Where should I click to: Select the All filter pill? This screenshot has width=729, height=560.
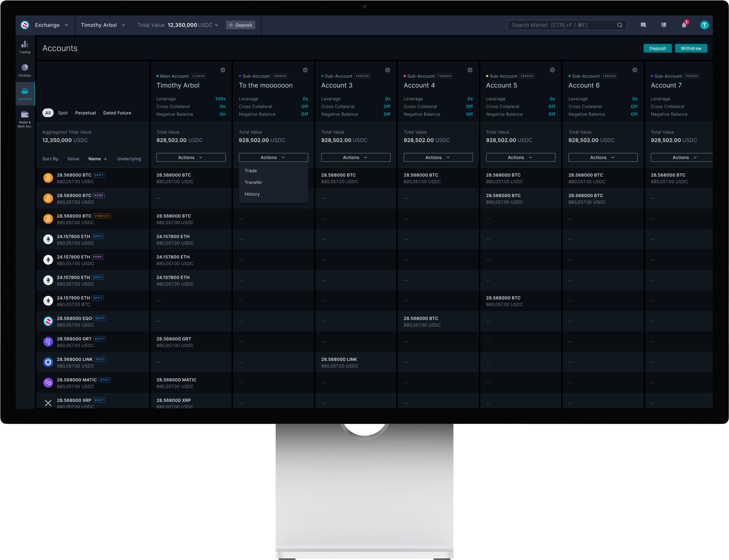(48, 113)
